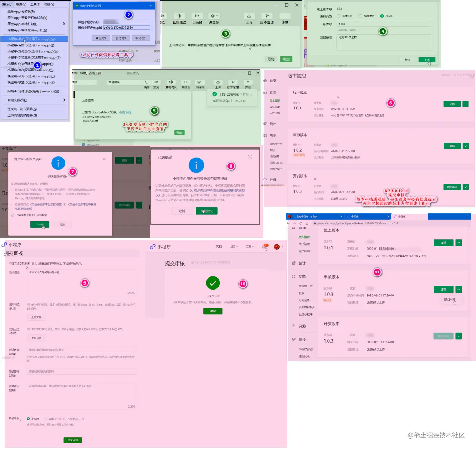Open dropdown arrow beside 提交审核 for 1.0.3 in 版本管理 page
The height and width of the screenshot is (450, 476).
[x=465, y=187]
